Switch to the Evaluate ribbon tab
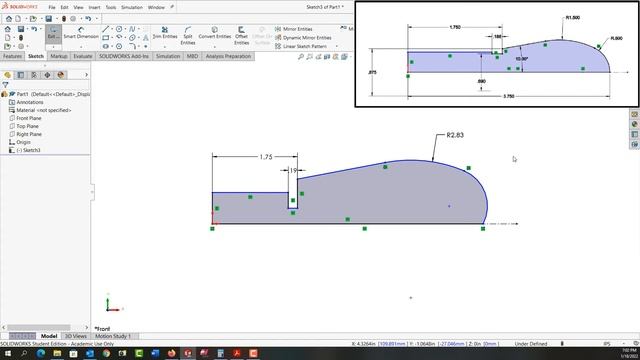Screen dimensions: 640x360 coord(83,56)
